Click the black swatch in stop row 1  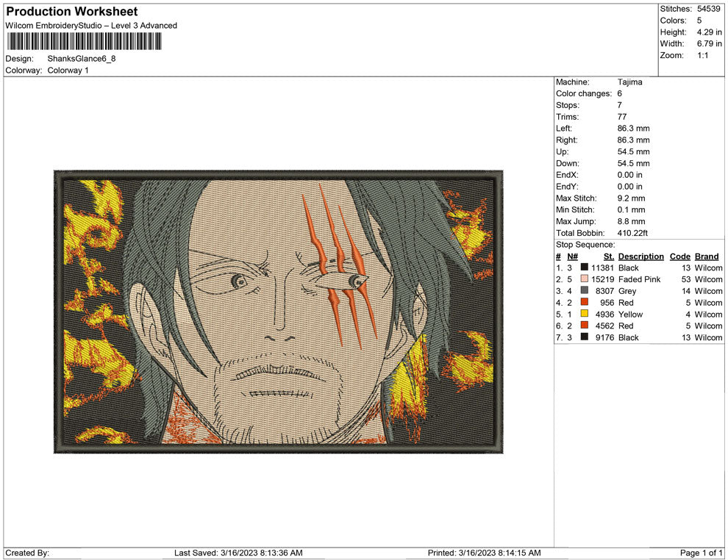tap(585, 268)
